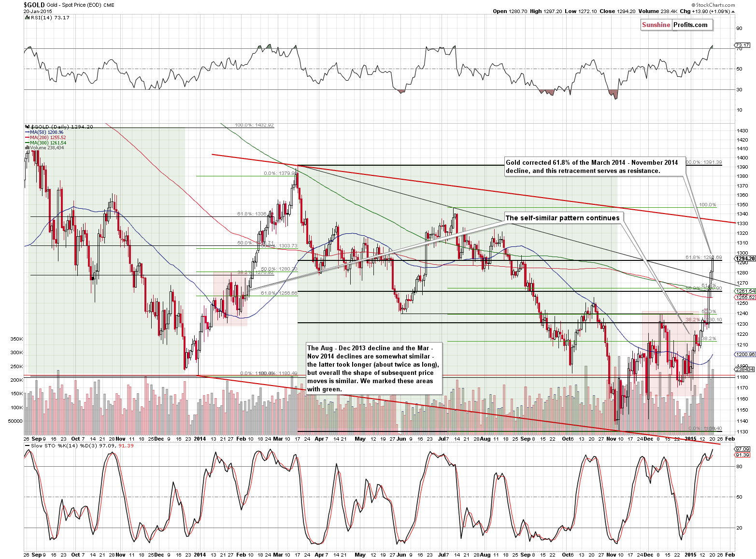This screenshot has width=756, height=559.
Task: Click the '100.0%: 1391.39' retracement label
Action: [x=704, y=162]
